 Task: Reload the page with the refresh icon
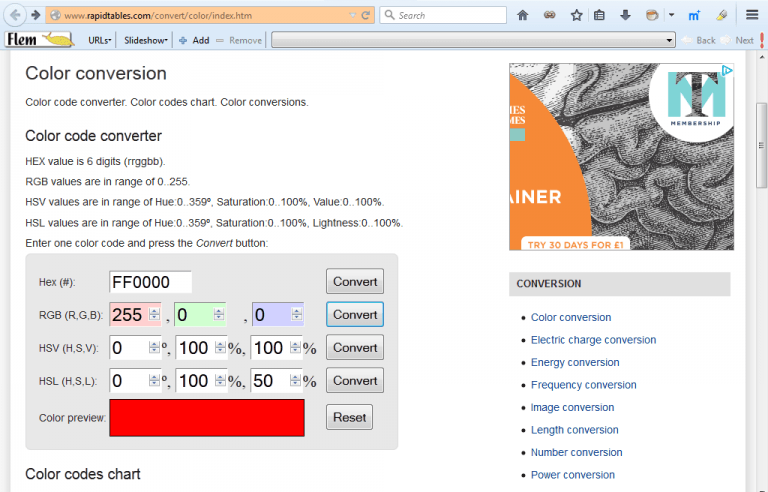[x=365, y=15]
